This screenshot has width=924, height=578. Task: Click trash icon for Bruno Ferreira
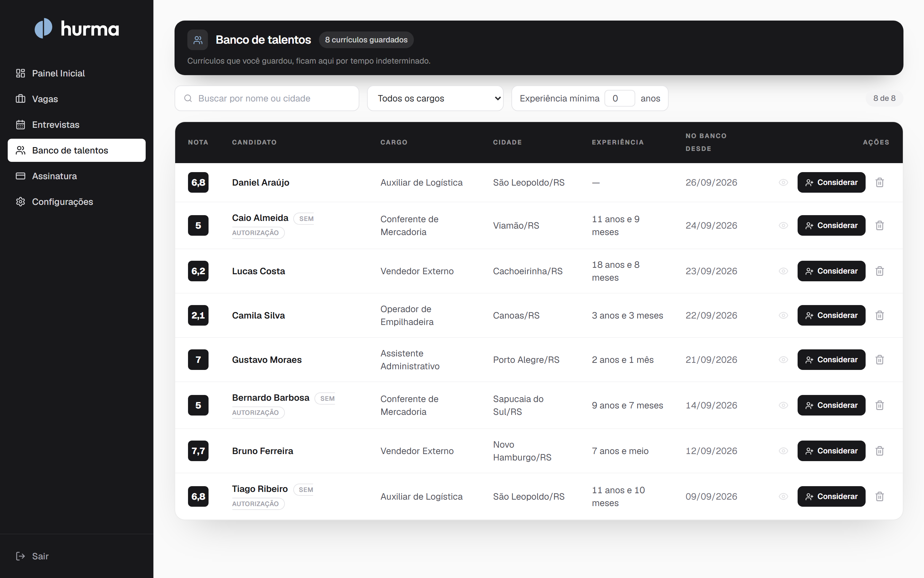[x=879, y=451]
